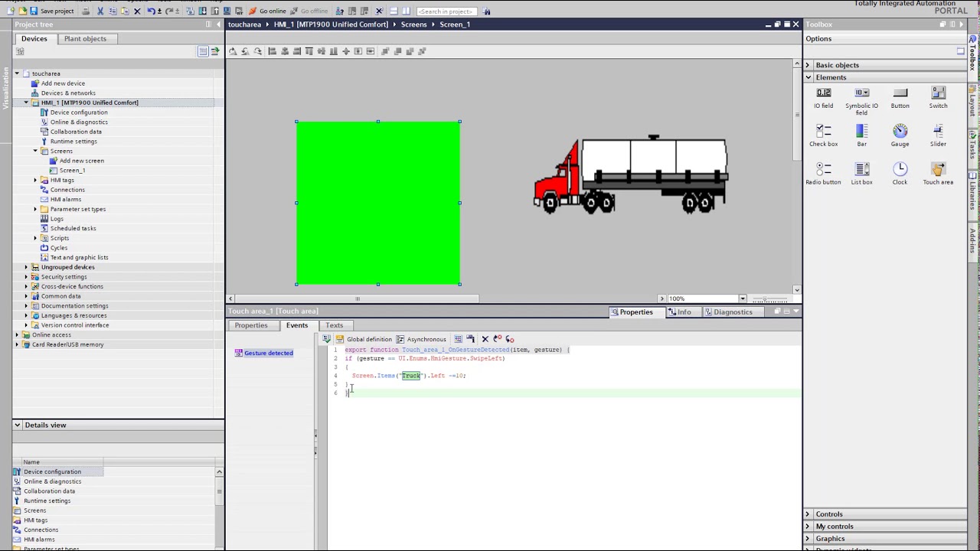
Task: Select the green touch area on canvas
Action: click(378, 203)
